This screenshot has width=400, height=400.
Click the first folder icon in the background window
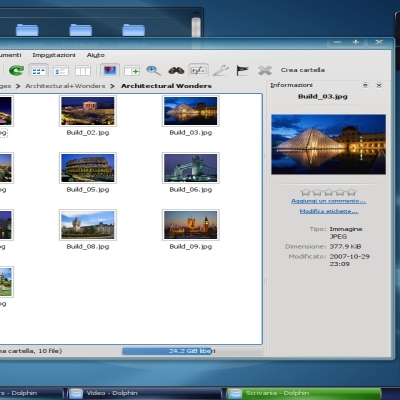27,30
